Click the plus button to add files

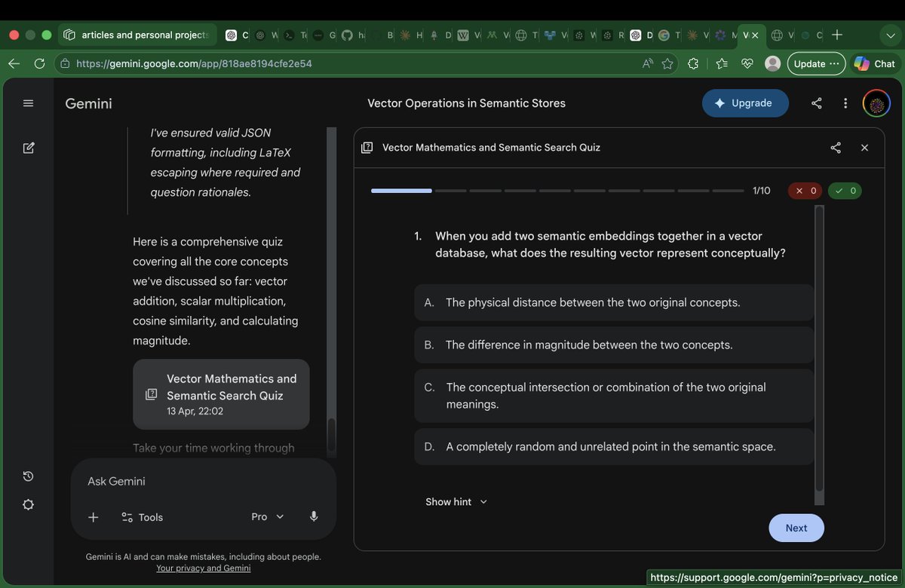(x=93, y=517)
